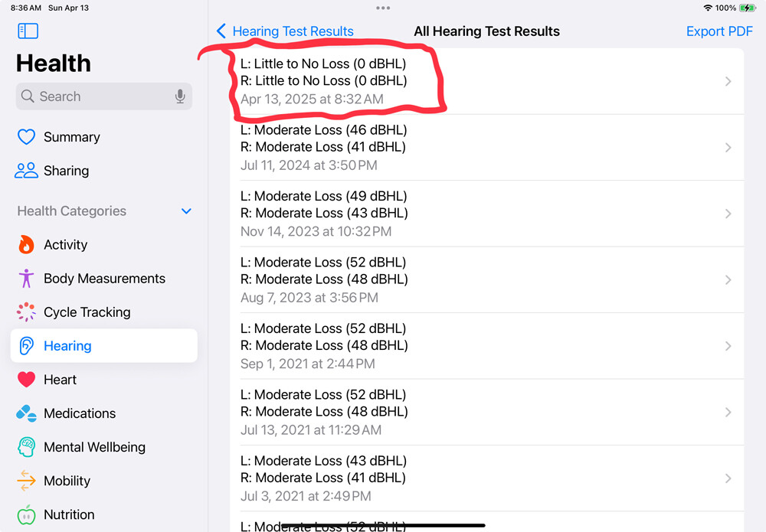
Task: Select the red Heart icon
Action: pyautogui.click(x=26, y=379)
